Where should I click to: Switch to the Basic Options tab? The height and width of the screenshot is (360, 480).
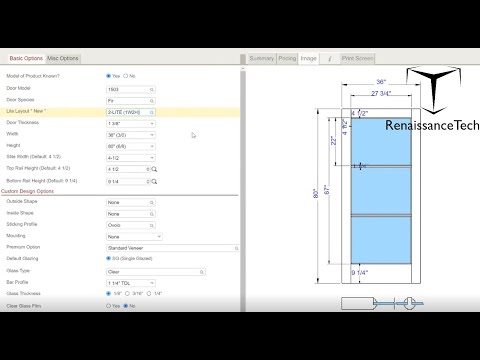pyautogui.click(x=26, y=58)
